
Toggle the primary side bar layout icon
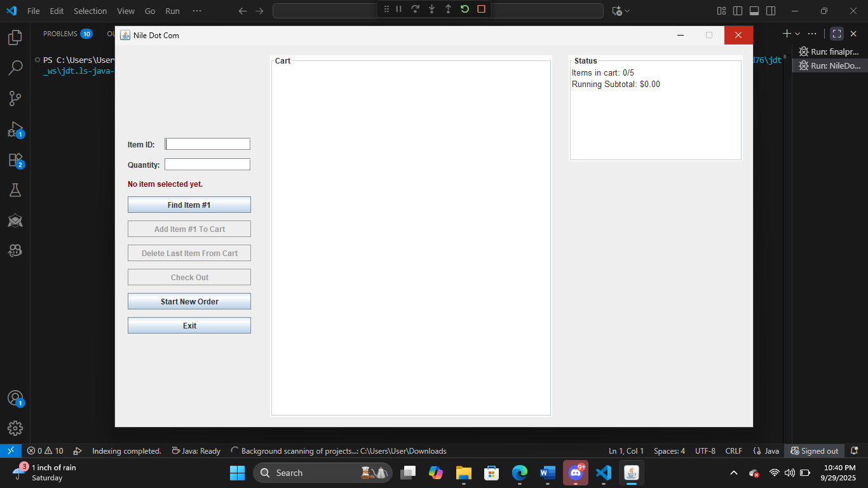pos(738,11)
